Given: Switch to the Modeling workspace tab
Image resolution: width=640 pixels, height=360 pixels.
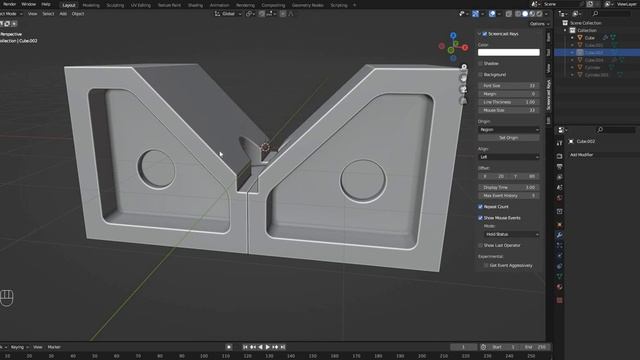Looking at the screenshot, I should [x=91, y=5].
